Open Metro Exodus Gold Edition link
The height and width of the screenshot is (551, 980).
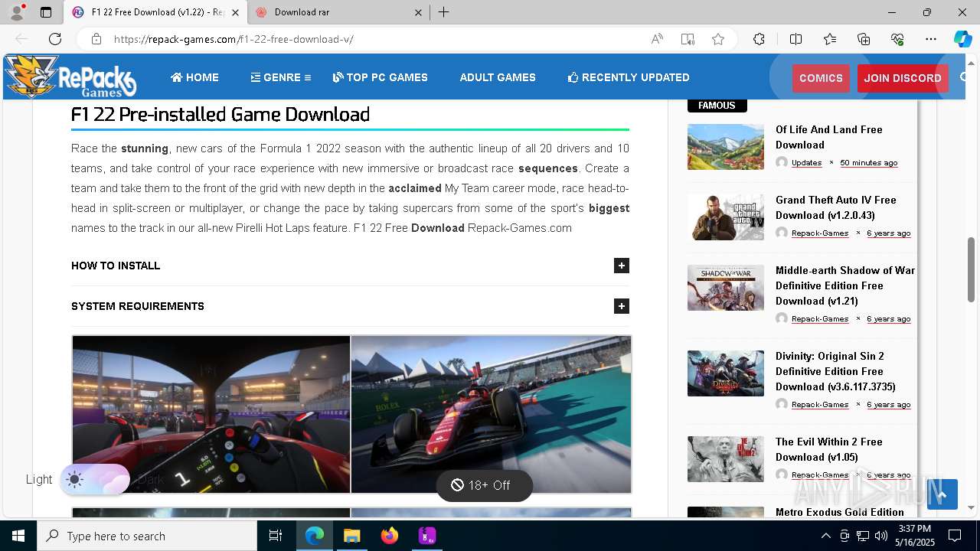click(839, 512)
